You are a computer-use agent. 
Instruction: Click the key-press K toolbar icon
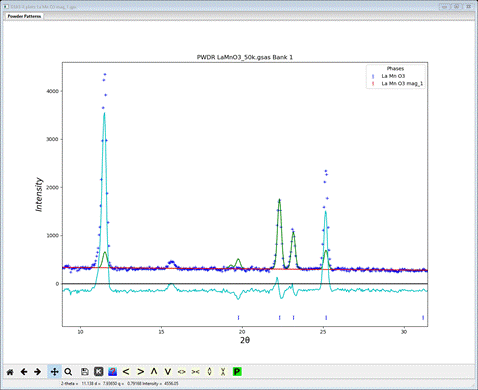(x=98, y=372)
